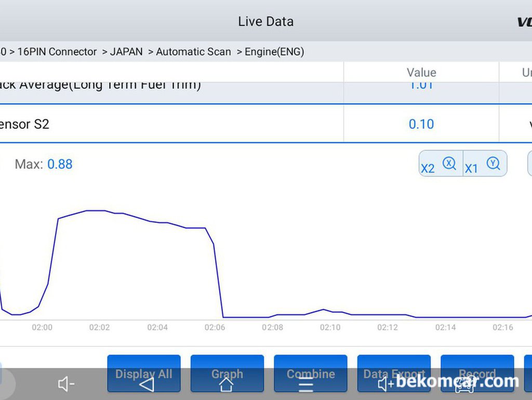Image resolution: width=532 pixels, height=400 pixels.
Task: Tap the Live Data title
Action: [x=265, y=21]
